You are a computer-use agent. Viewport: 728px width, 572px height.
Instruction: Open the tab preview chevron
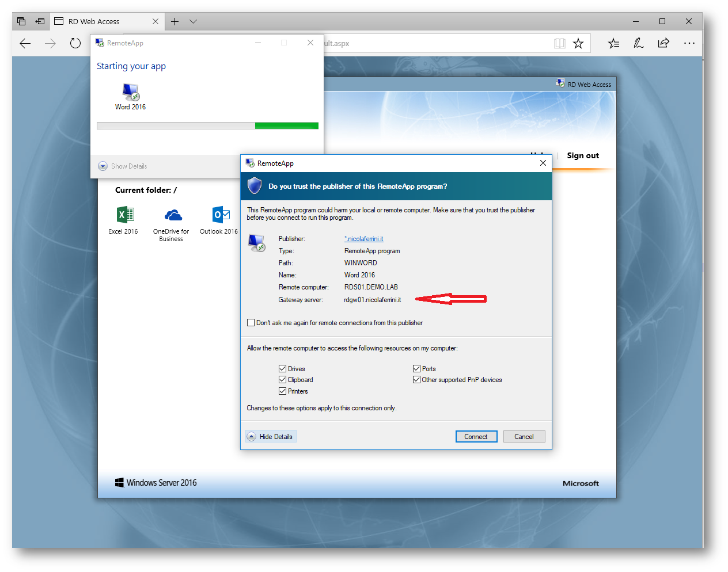[x=194, y=21]
